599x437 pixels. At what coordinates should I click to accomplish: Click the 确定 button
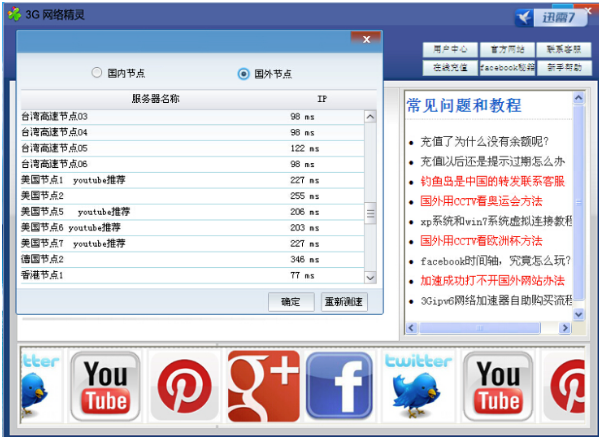click(291, 302)
